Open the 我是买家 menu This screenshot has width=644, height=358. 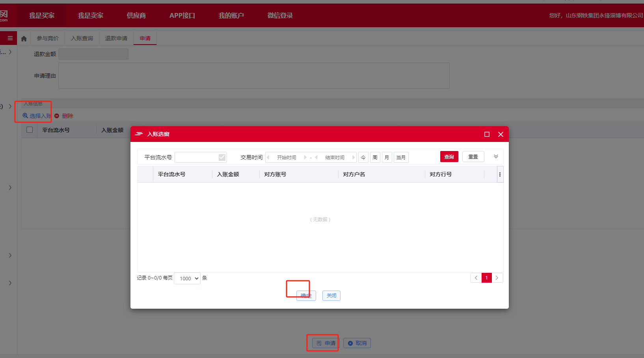pyautogui.click(x=42, y=15)
